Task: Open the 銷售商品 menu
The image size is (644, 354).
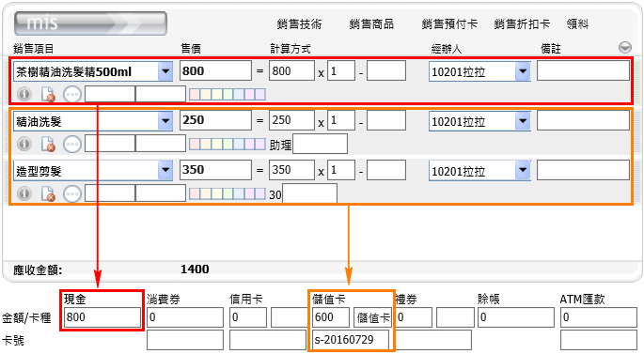Action: (371, 24)
